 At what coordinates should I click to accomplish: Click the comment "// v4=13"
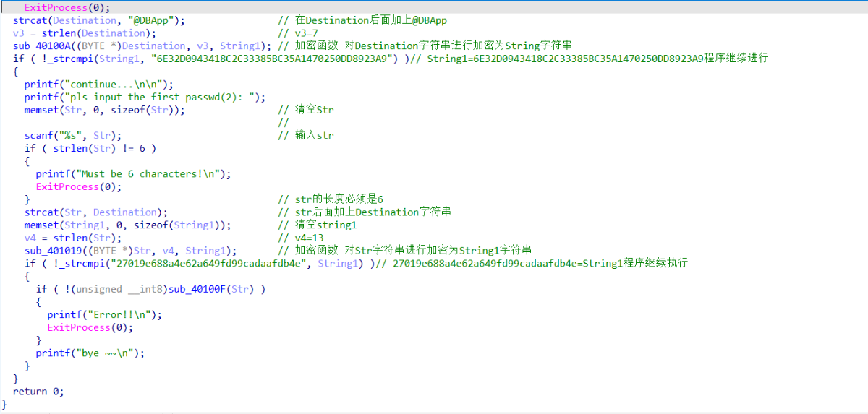(301, 238)
